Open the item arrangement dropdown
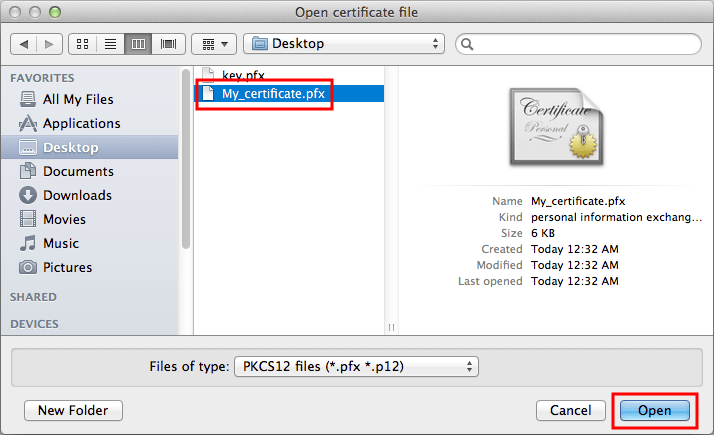 [x=214, y=44]
